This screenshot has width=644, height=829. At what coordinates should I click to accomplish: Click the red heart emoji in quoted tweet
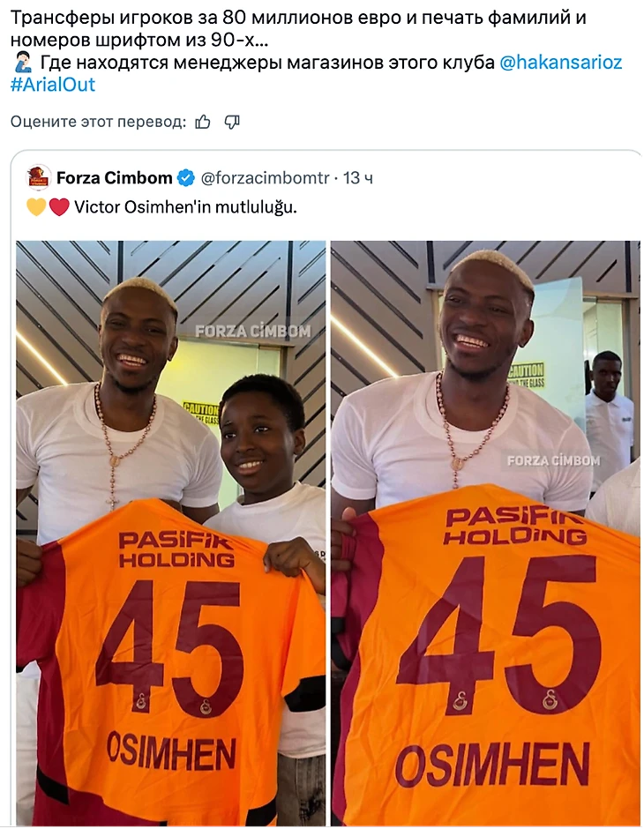pos(59,207)
